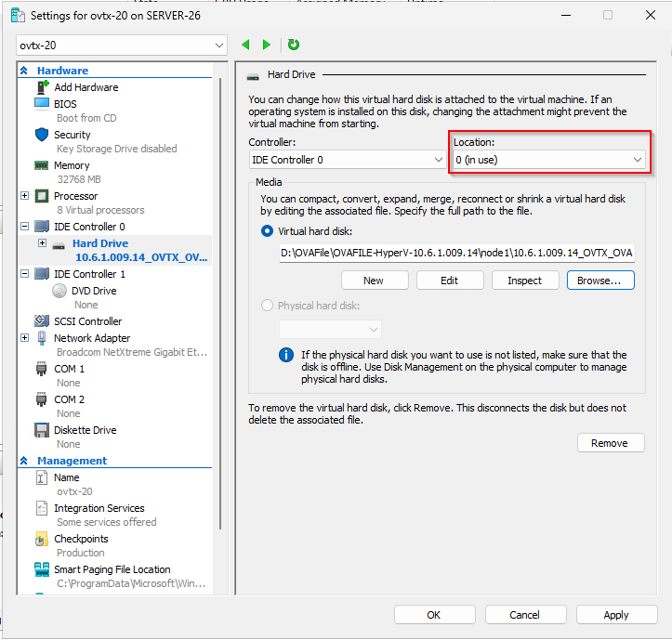
Task: Select the Add Hardware tree item
Action: coord(86,87)
